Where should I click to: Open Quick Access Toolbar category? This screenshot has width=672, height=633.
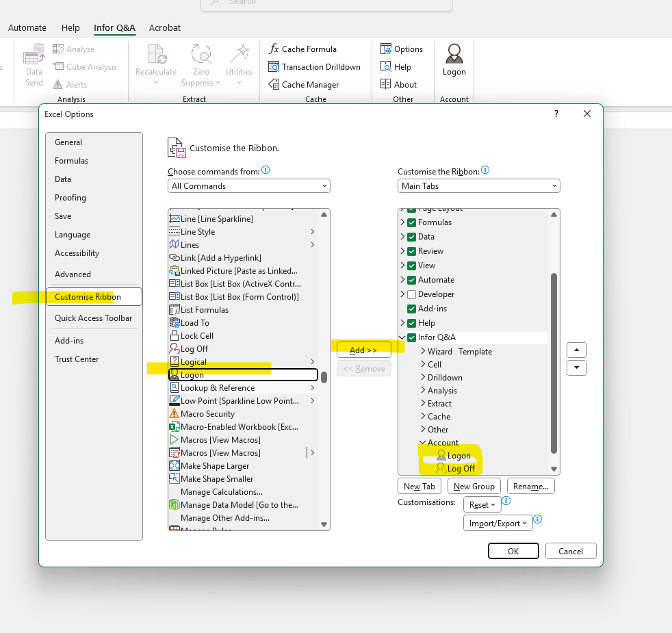coord(94,318)
